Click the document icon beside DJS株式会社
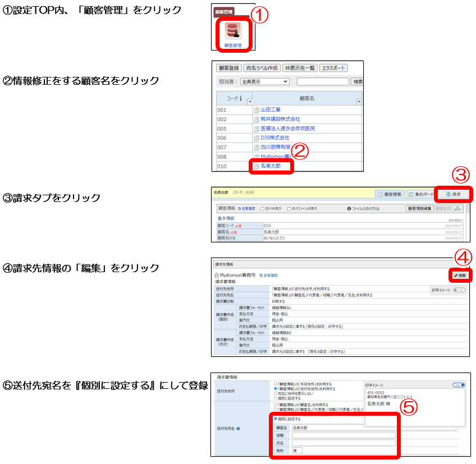Viewport: 476px width, 464px height. [257, 138]
